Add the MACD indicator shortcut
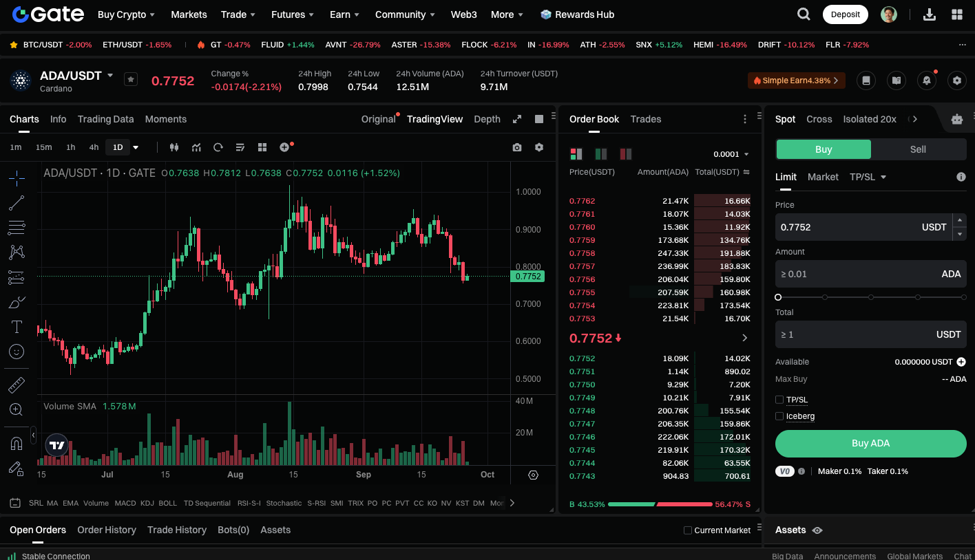975x560 pixels. click(x=125, y=503)
